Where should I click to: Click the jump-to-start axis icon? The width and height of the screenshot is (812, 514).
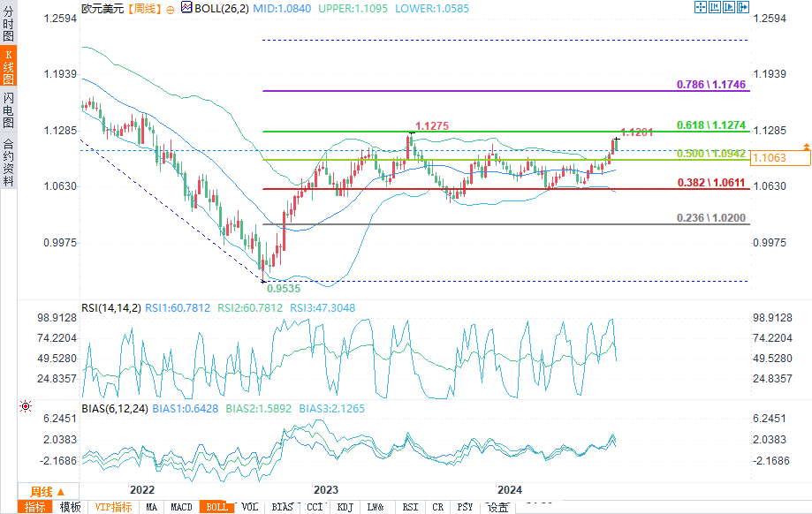click(715, 7)
